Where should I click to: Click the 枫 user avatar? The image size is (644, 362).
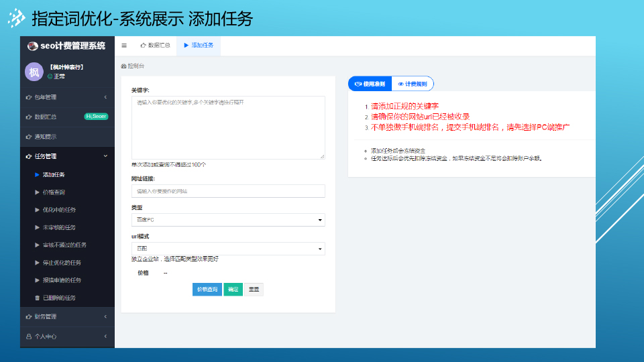coord(34,72)
